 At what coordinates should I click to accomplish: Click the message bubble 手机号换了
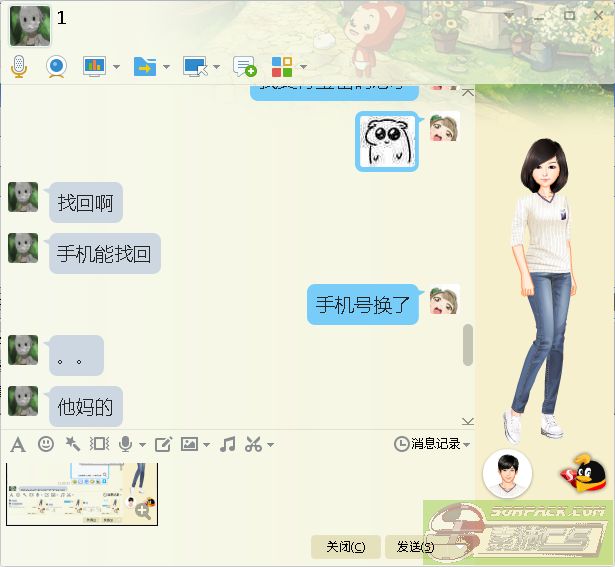pos(363,304)
